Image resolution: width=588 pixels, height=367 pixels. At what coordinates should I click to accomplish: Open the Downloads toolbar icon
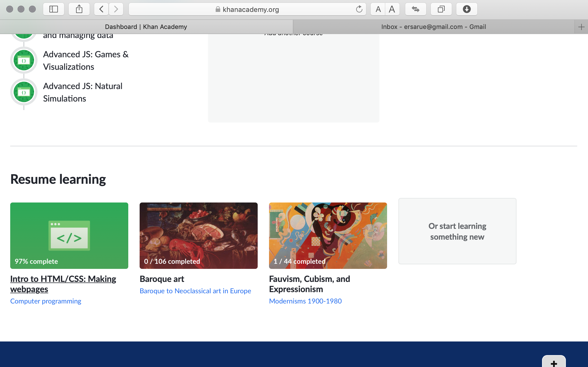pyautogui.click(x=467, y=9)
